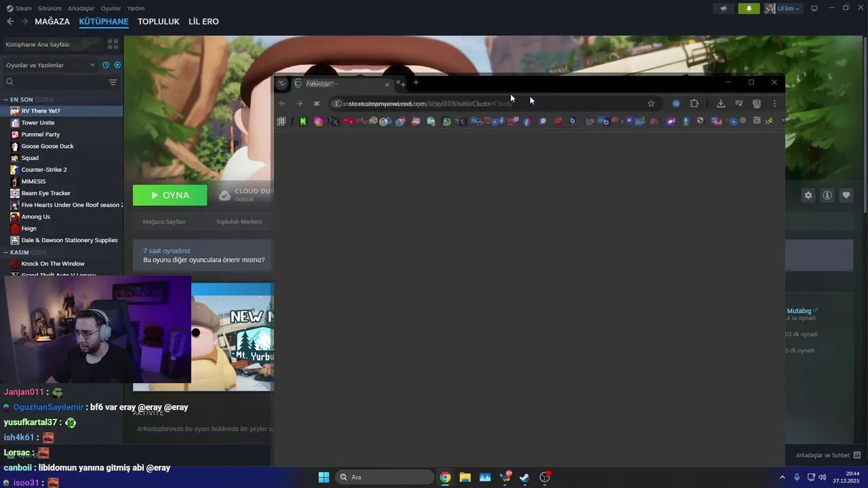Switch to the TOPLULUK tab
The width and height of the screenshot is (868, 488).
coord(158,22)
